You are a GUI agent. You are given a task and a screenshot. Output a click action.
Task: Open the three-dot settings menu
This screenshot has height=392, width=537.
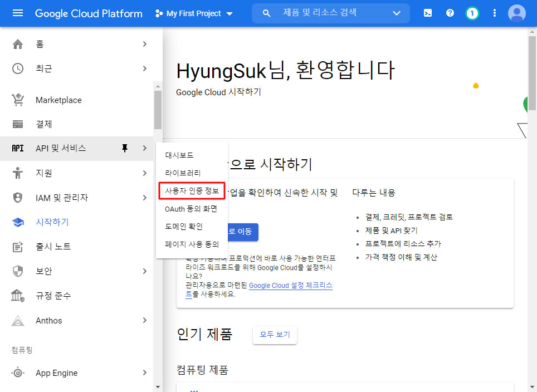click(494, 13)
